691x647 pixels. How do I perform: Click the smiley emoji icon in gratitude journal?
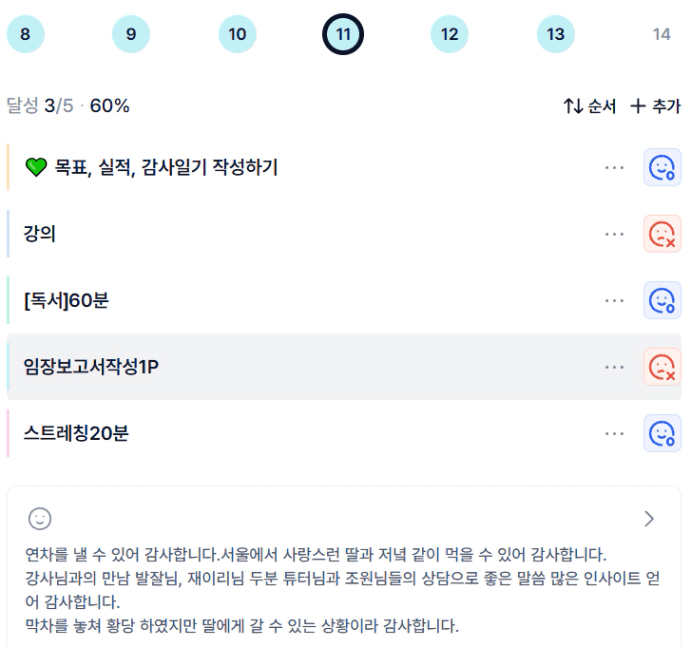coord(40,518)
